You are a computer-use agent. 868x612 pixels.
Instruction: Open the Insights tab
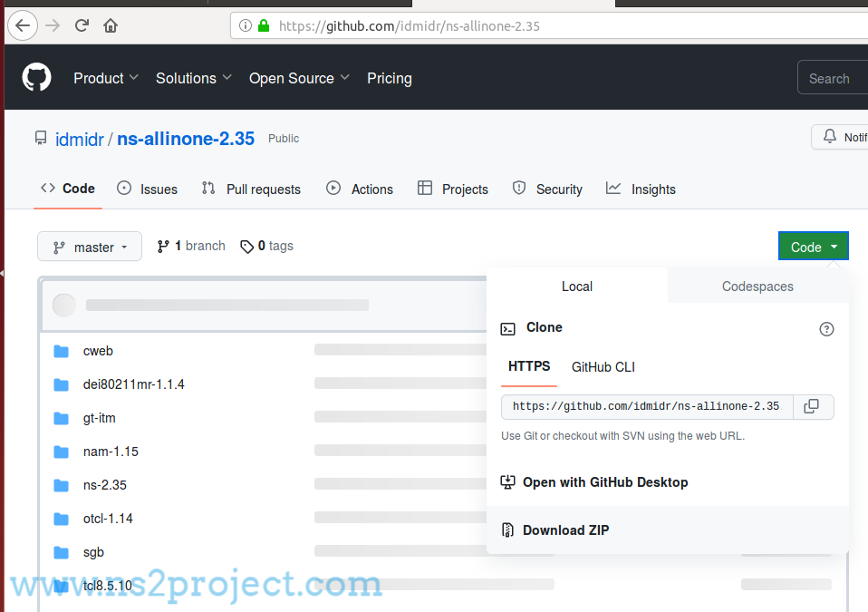641,189
